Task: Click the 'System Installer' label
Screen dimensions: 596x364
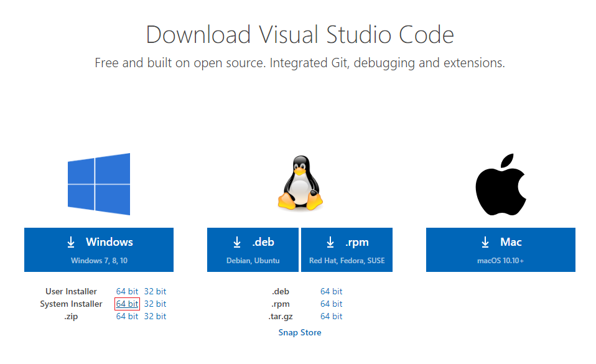Action: click(x=71, y=304)
